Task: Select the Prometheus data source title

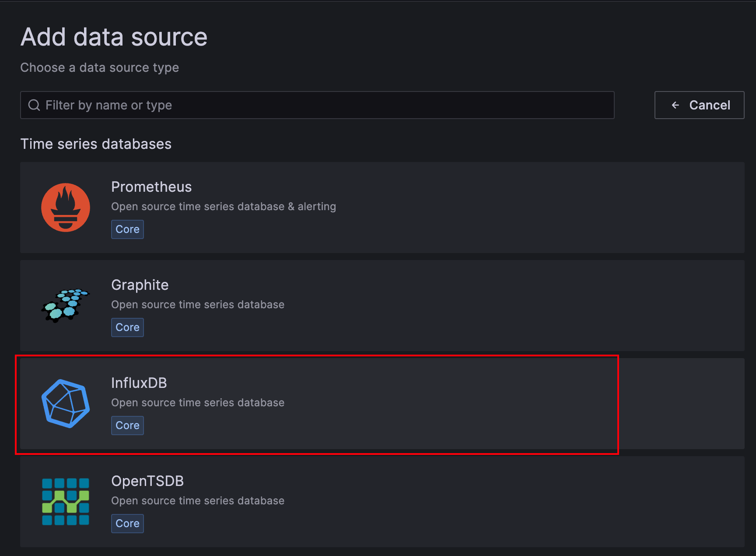Action: coord(151,187)
